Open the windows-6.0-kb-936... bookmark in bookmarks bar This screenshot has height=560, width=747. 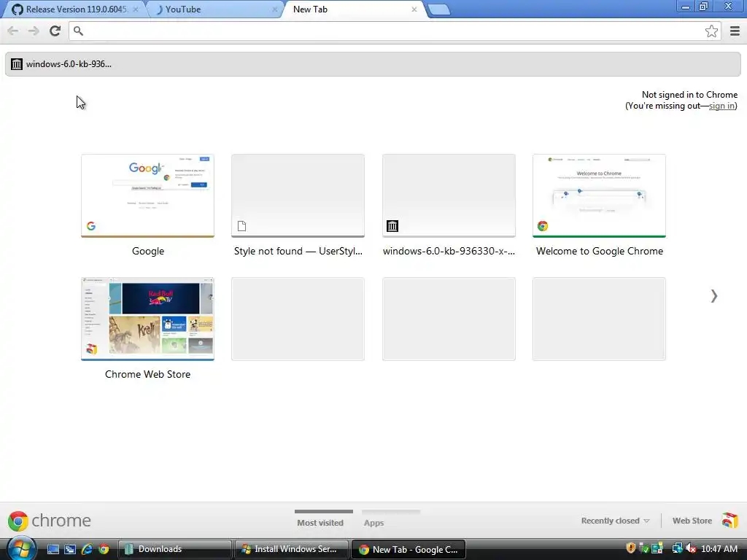pos(61,64)
